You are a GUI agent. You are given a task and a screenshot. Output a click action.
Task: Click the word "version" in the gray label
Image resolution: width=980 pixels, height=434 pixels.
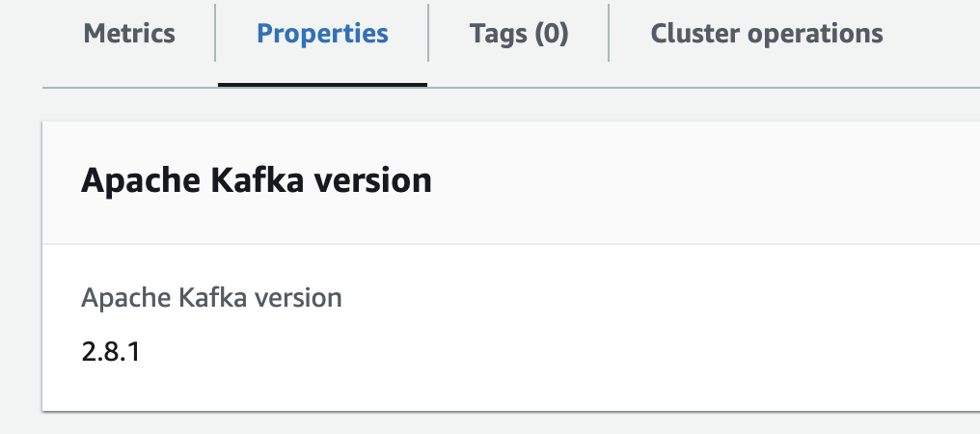tap(297, 298)
